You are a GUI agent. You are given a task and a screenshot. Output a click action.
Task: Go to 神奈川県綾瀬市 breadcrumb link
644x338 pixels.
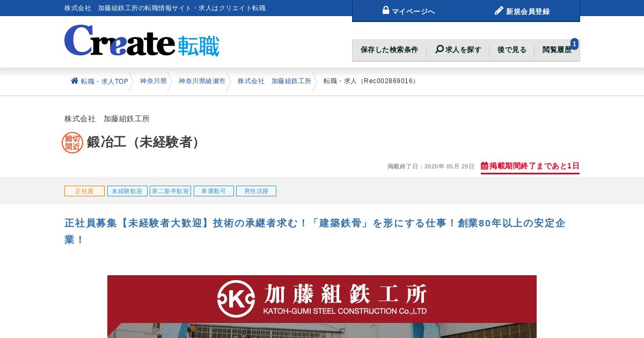(202, 81)
